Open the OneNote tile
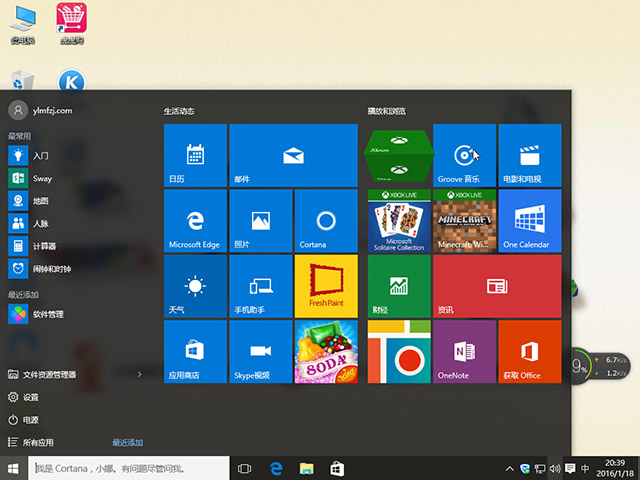Image resolution: width=640 pixels, height=480 pixels. (464, 351)
